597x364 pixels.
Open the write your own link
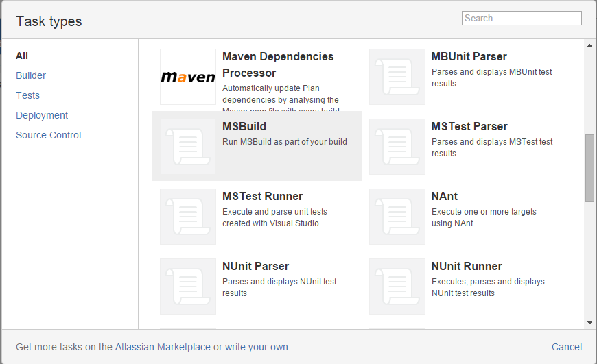coord(257,347)
